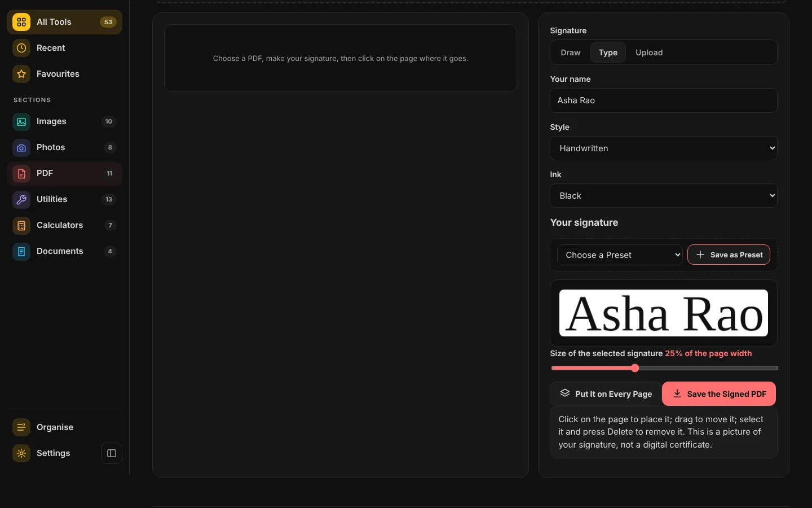The width and height of the screenshot is (812, 508).
Task: Click the SECTIONS sidebar label
Action: pos(32,100)
